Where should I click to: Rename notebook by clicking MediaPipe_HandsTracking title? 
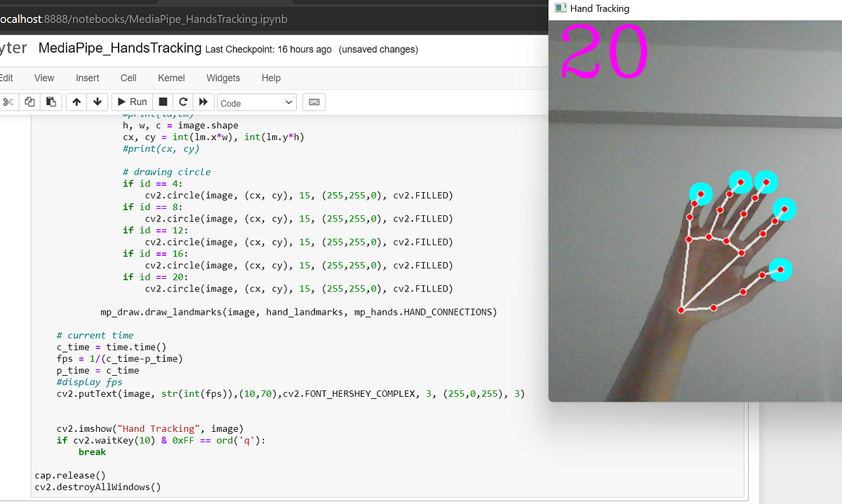tap(119, 49)
